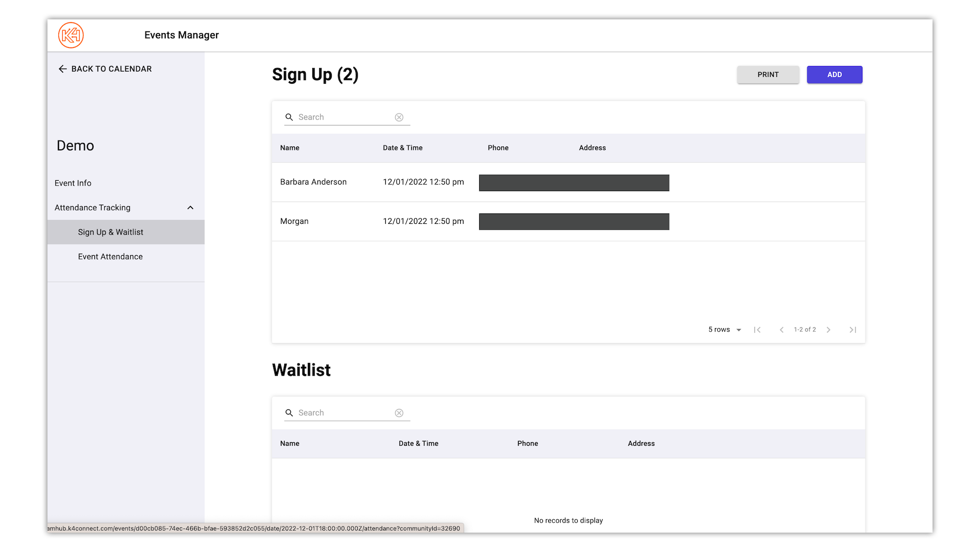The image size is (980, 551).
Task: Click the back arrow to calendar
Action: [62, 69]
